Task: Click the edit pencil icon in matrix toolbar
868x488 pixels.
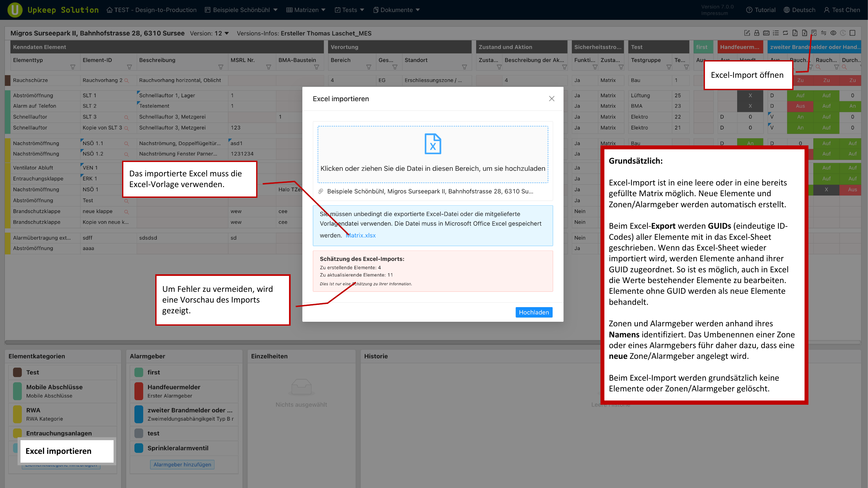Action: click(747, 33)
